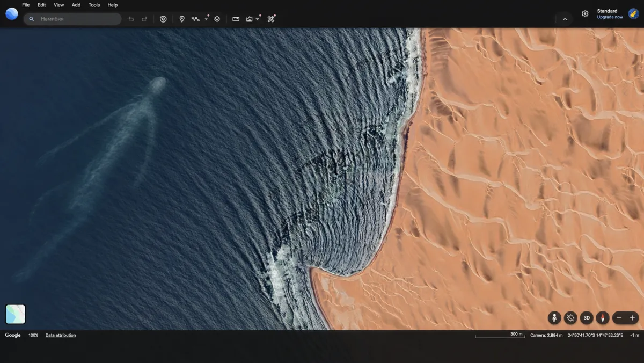Select the ruler measure tool

click(236, 19)
